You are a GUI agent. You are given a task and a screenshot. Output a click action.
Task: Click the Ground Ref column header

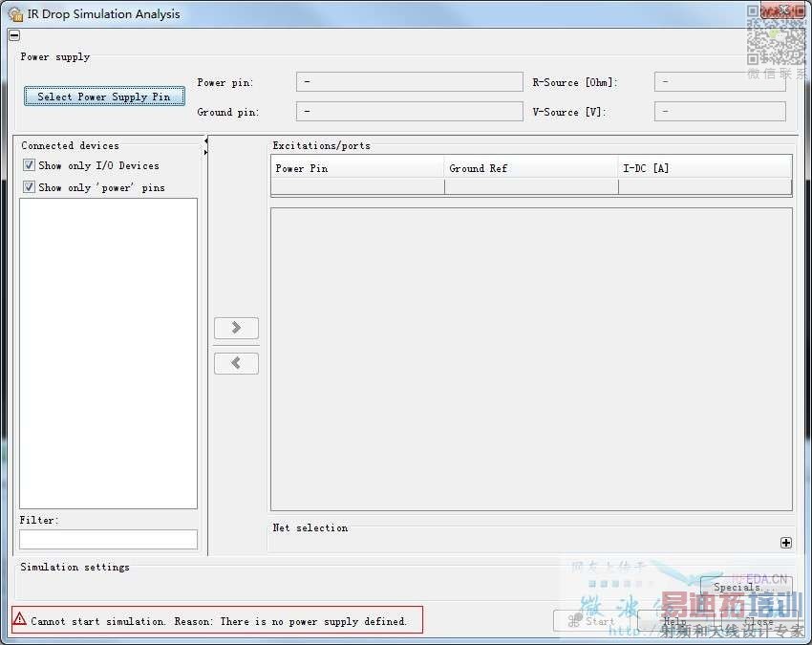tap(531, 168)
